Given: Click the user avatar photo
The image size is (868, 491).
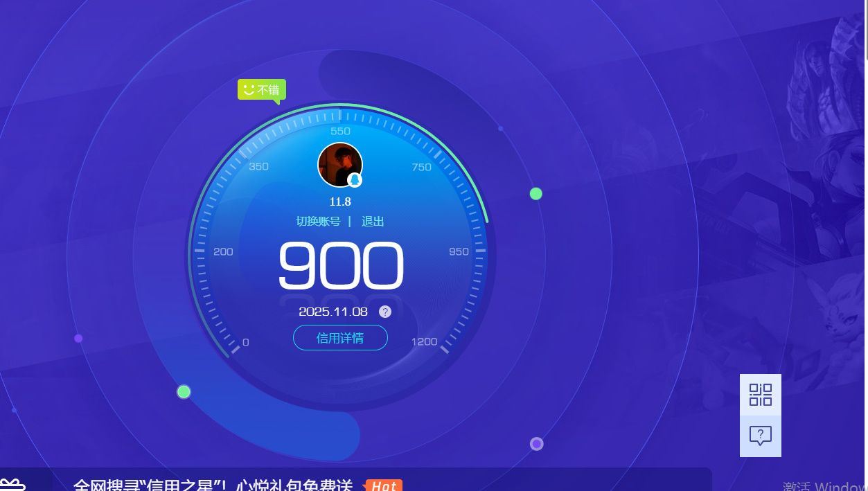Looking at the screenshot, I should click(340, 164).
